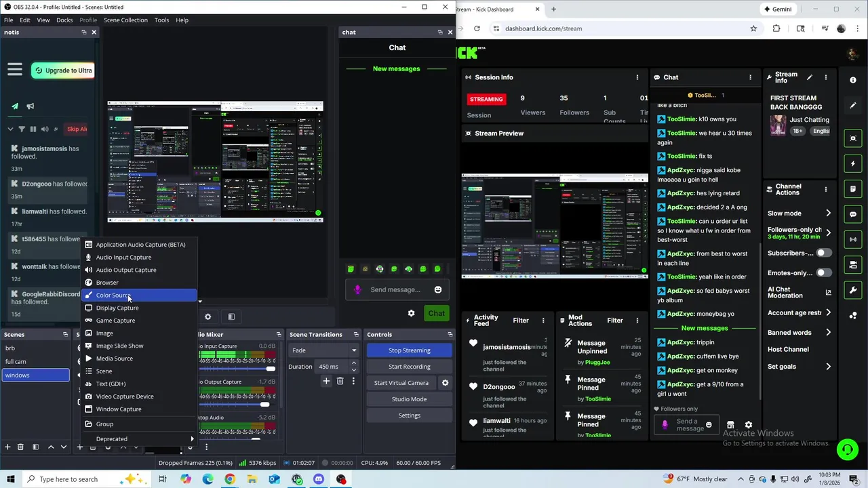Viewport: 868px width, 488px height.
Task: Select Video Capture Device entry
Action: [139, 396]
